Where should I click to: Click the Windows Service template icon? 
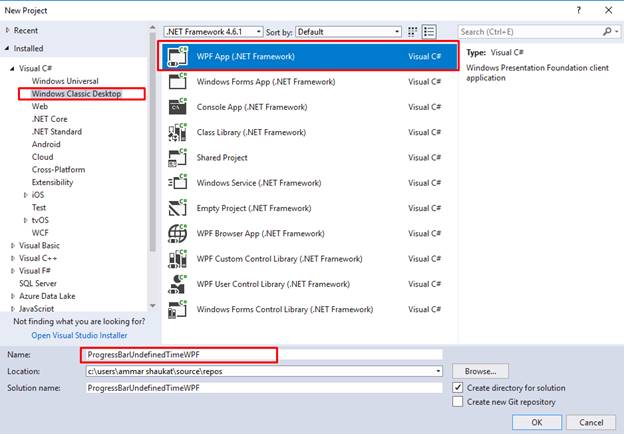(x=177, y=183)
